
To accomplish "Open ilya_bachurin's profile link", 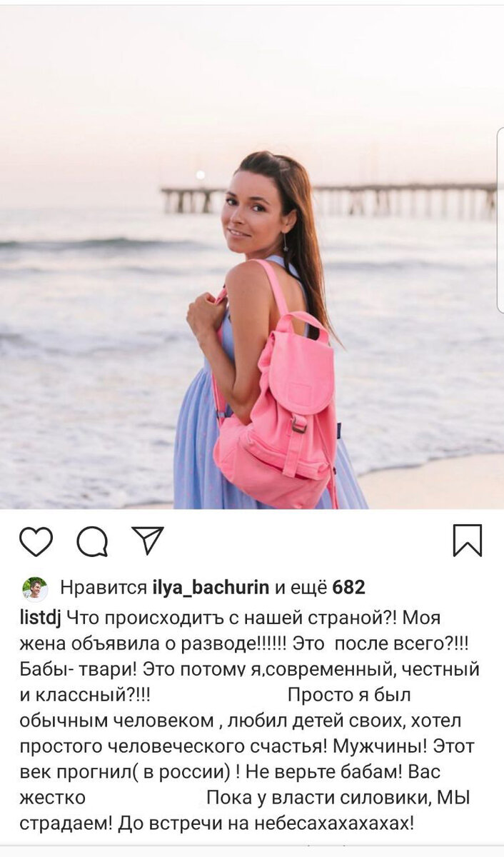I will click(211, 588).
